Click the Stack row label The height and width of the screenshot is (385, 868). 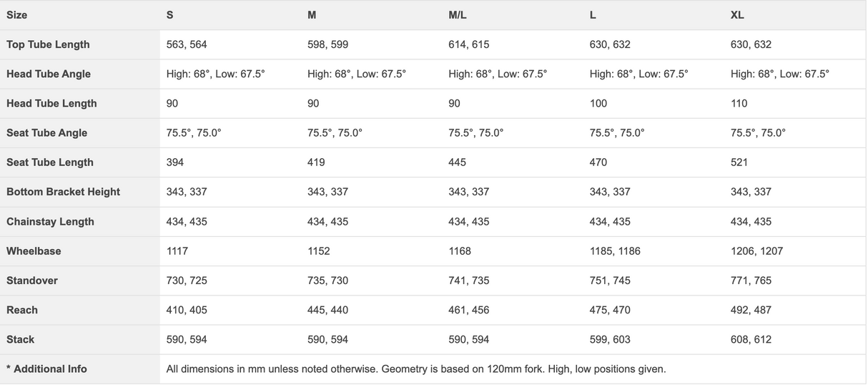coord(20,339)
